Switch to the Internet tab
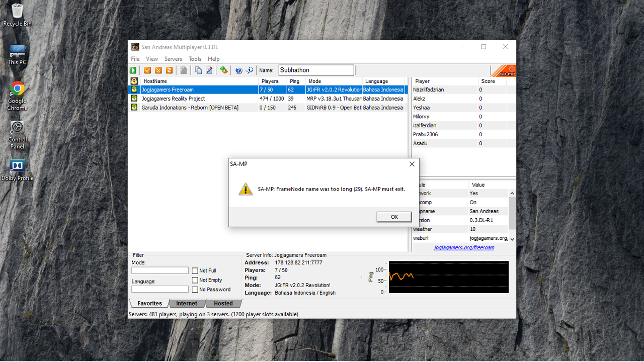644x362 pixels. coord(187,304)
